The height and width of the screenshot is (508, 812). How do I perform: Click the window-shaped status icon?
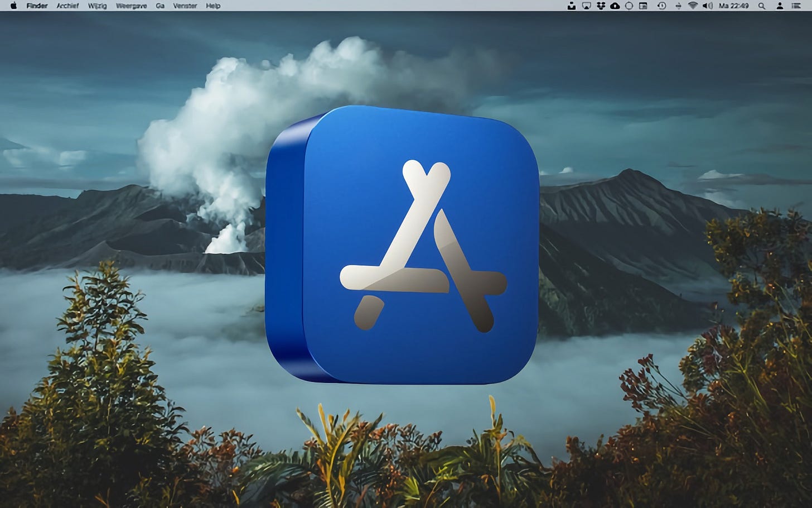(x=643, y=6)
